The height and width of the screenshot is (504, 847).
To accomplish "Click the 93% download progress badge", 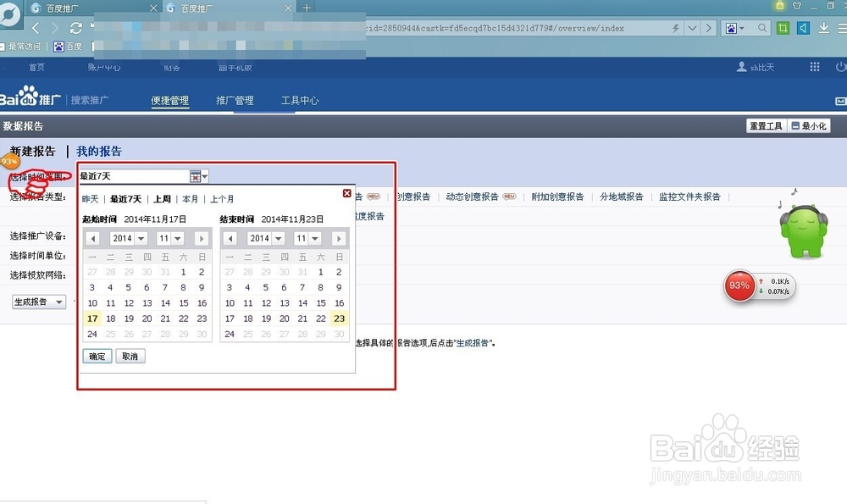I will point(739,286).
